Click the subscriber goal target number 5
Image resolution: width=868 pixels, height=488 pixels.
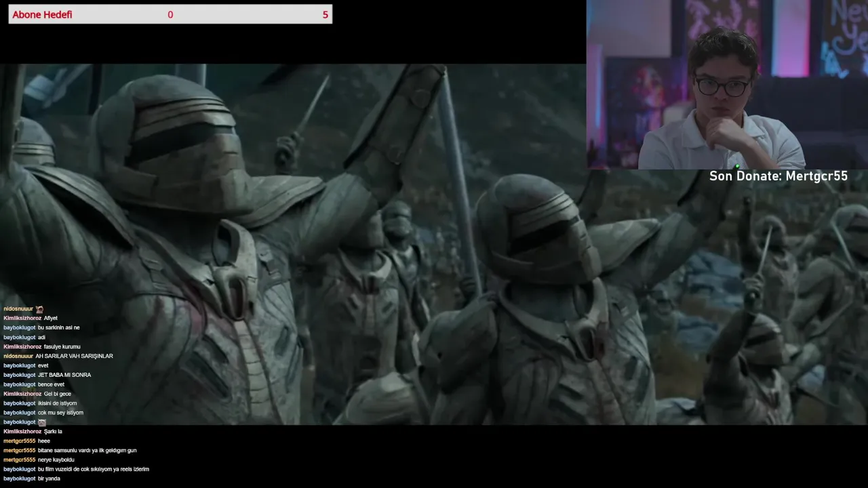[325, 14]
